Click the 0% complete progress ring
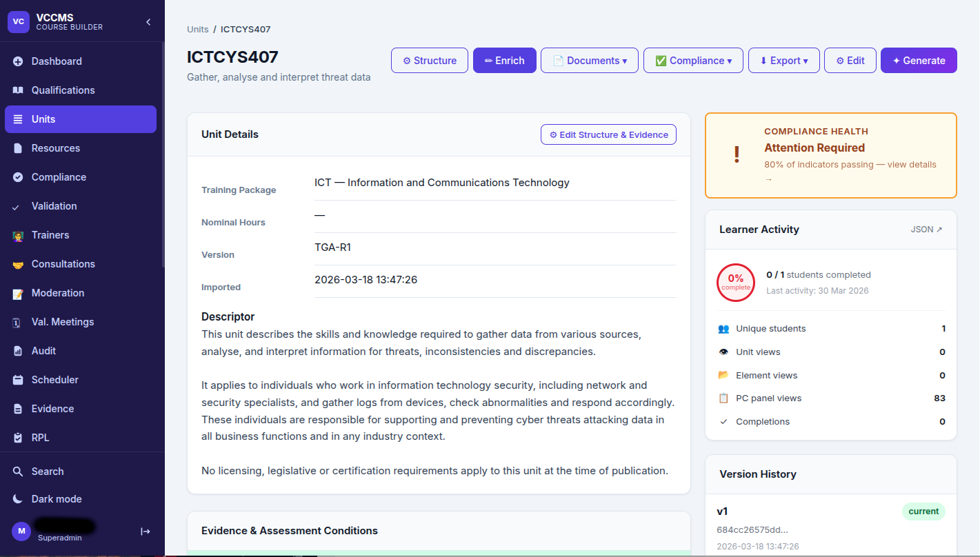 tap(736, 283)
